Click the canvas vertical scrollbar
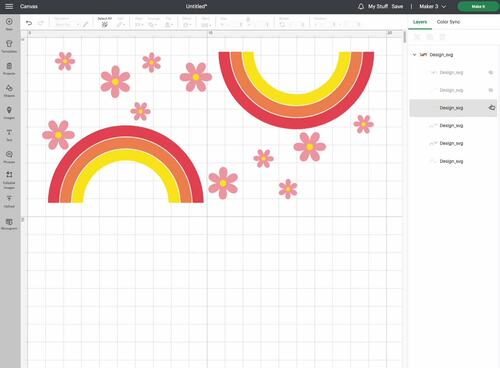500x368 pixels. (405, 37)
